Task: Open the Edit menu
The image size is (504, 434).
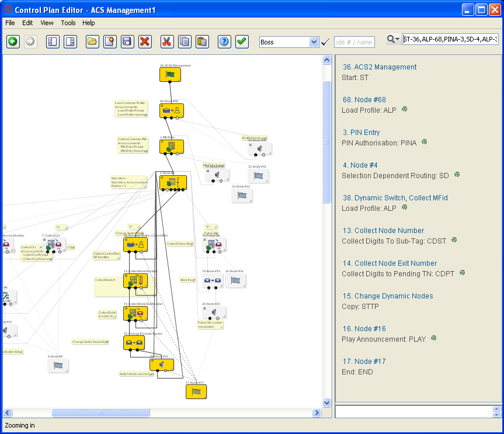Action: click(x=27, y=23)
